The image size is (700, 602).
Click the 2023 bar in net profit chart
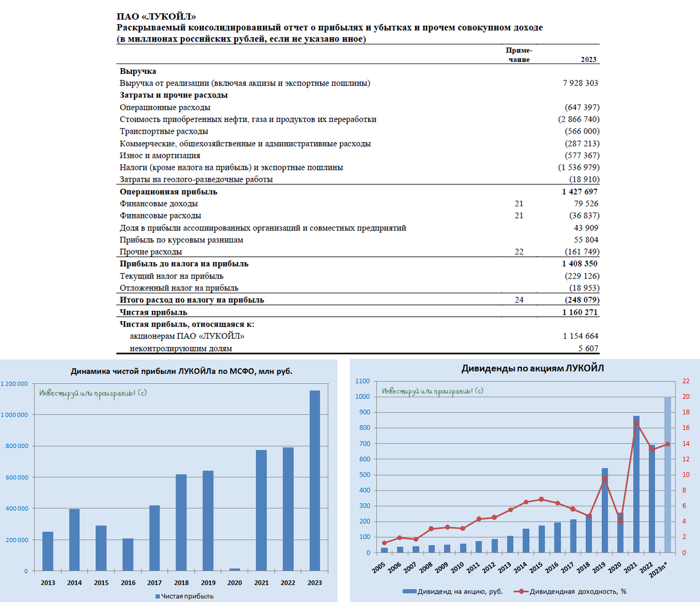tap(315, 481)
